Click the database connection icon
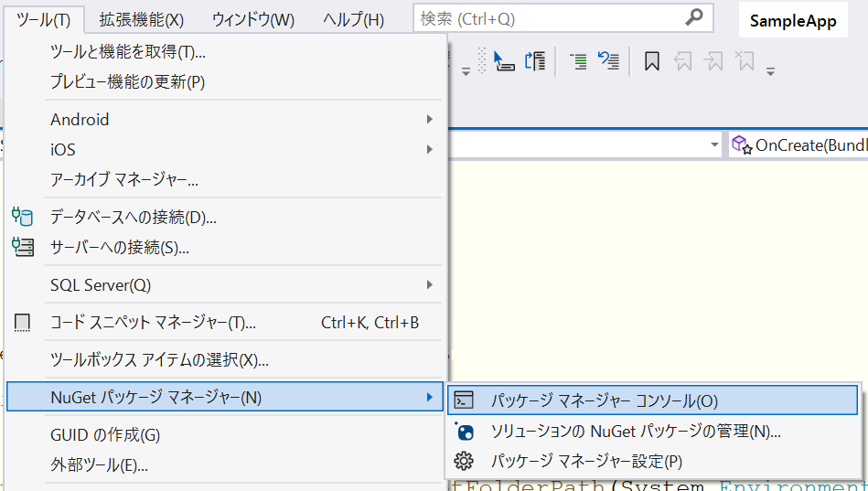 coord(22,217)
